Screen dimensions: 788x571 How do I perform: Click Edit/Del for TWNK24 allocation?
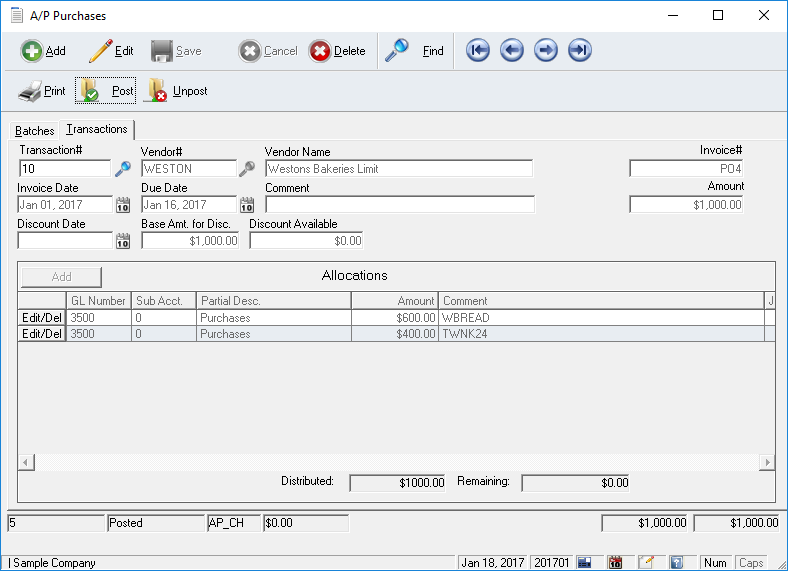[x=42, y=334]
